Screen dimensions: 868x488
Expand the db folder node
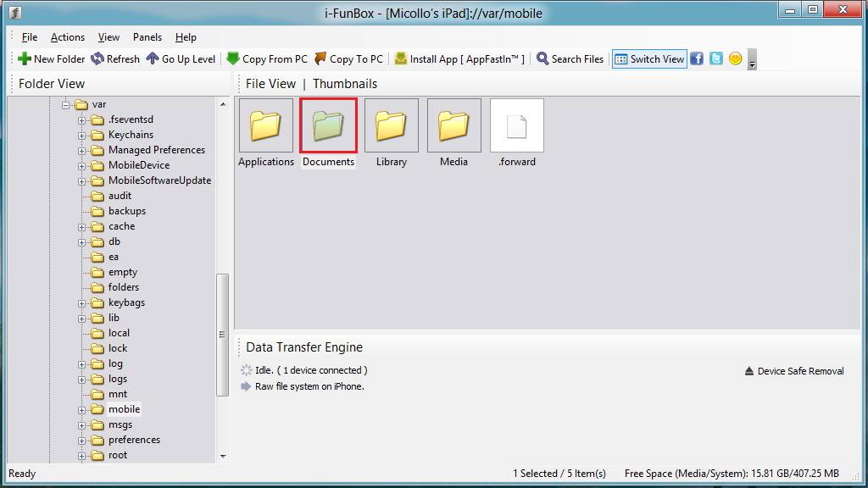click(x=82, y=242)
